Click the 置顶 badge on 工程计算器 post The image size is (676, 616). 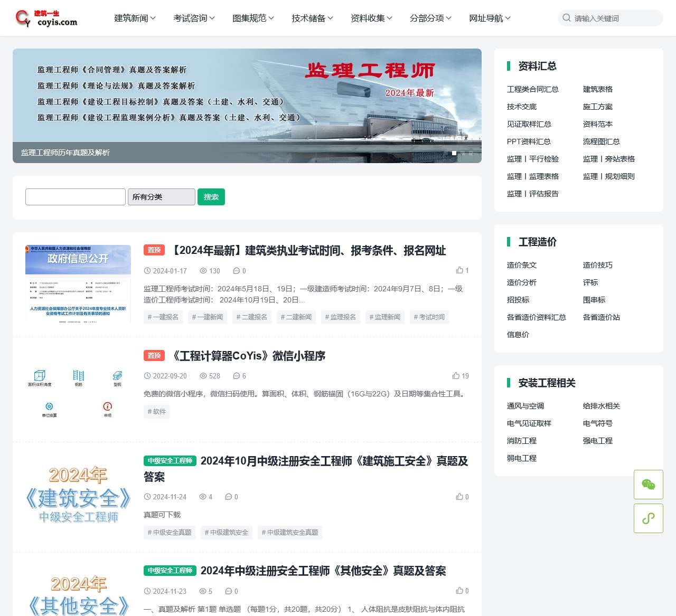tap(154, 356)
